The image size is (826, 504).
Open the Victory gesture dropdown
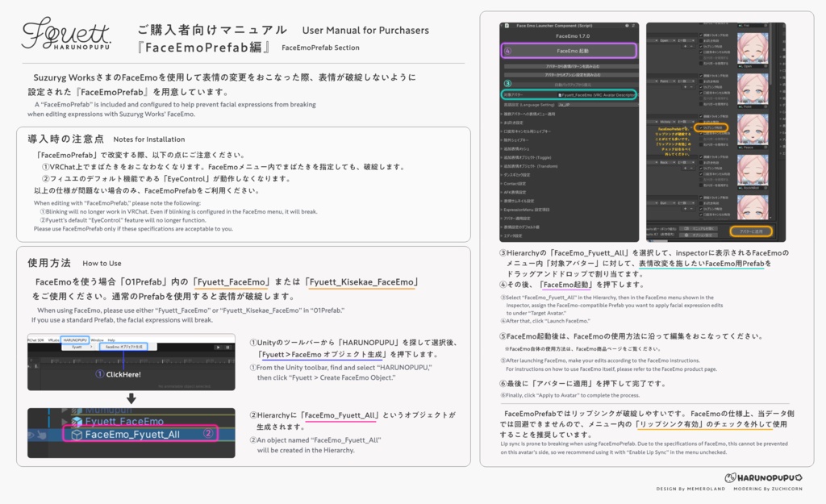click(667, 122)
